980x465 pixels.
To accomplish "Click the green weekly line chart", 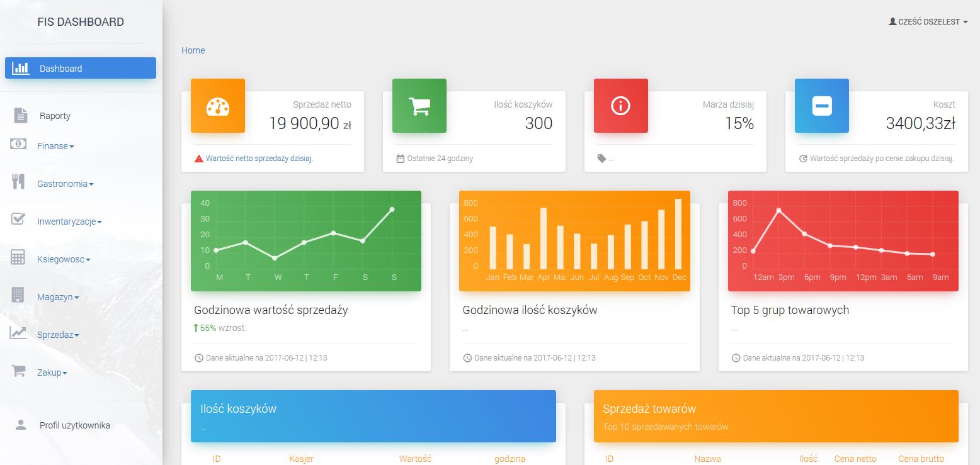I will click(x=306, y=240).
